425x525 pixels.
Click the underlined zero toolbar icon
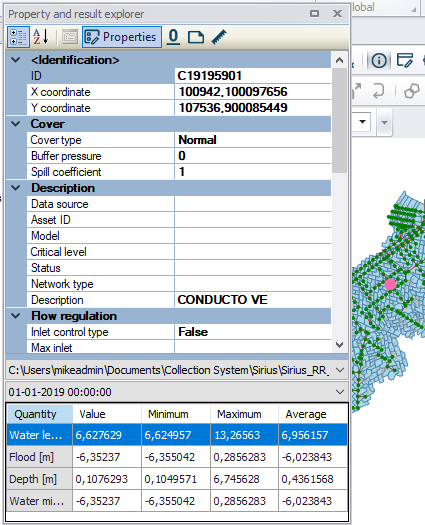point(173,37)
